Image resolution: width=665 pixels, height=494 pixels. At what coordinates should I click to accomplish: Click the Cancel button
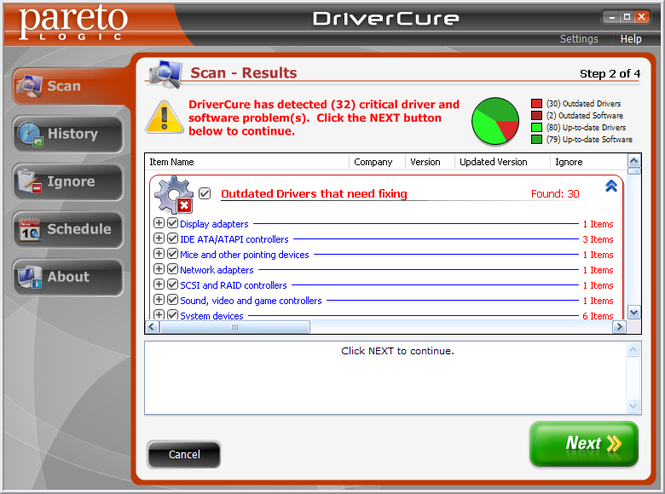(184, 455)
